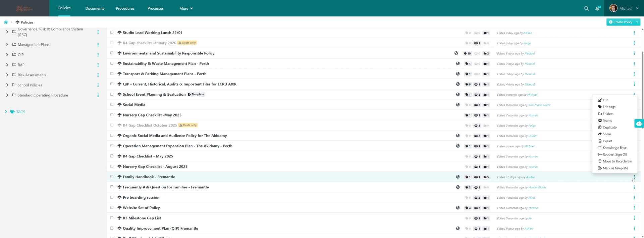Open row menu for Studio Lead Working Lunch 22/01
This screenshot has width=644, height=238.
coord(634,33)
